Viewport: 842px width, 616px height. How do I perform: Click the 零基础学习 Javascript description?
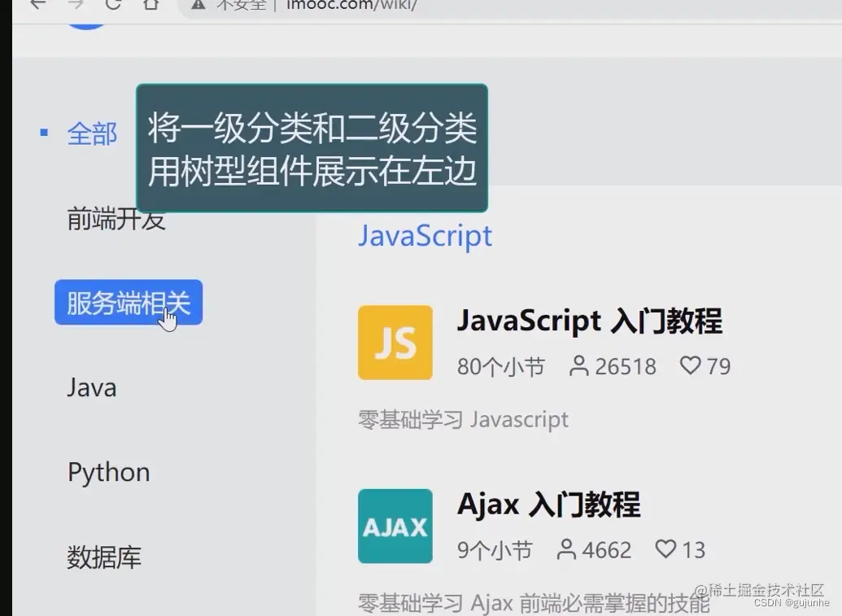tap(463, 419)
